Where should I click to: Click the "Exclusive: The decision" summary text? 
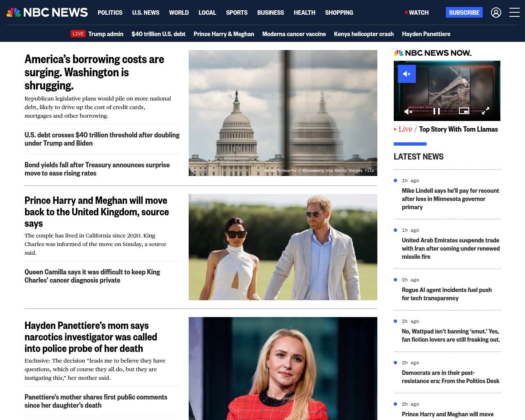point(95,369)
